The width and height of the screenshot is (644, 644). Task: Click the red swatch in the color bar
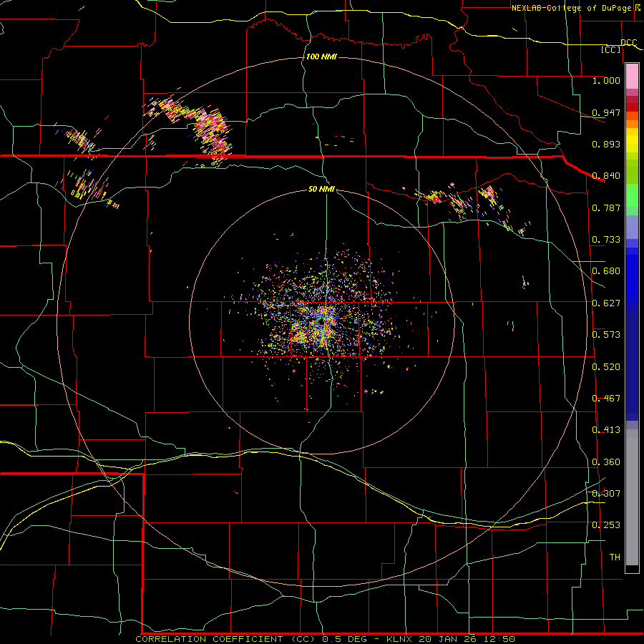coord(632,107)
